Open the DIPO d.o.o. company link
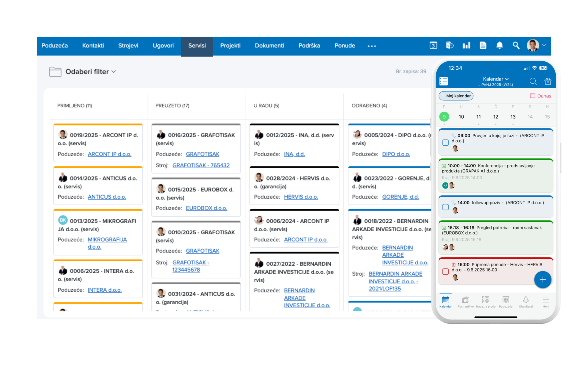Viewport: 588px width, 367px height. [x=396, y=154]
